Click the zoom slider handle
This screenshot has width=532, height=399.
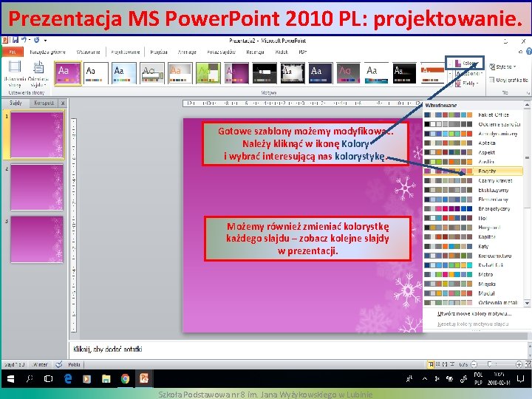[490, 364]
